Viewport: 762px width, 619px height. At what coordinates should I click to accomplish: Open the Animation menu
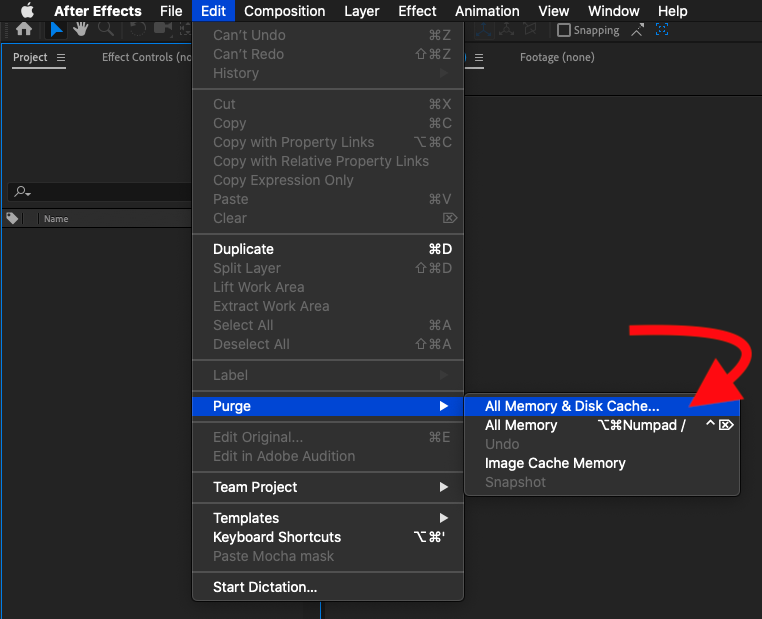[x=487, y=11]
